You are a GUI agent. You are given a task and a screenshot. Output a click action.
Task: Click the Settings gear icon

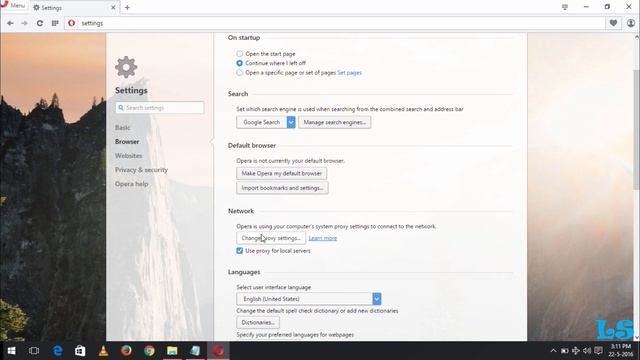pos(126,67)
